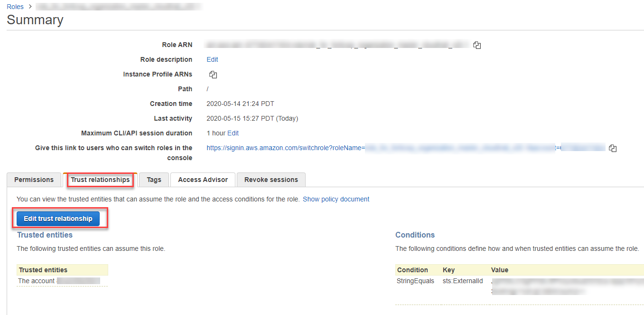
Task: Select the sts:ExternalId key cell
Action: (462, 281)
